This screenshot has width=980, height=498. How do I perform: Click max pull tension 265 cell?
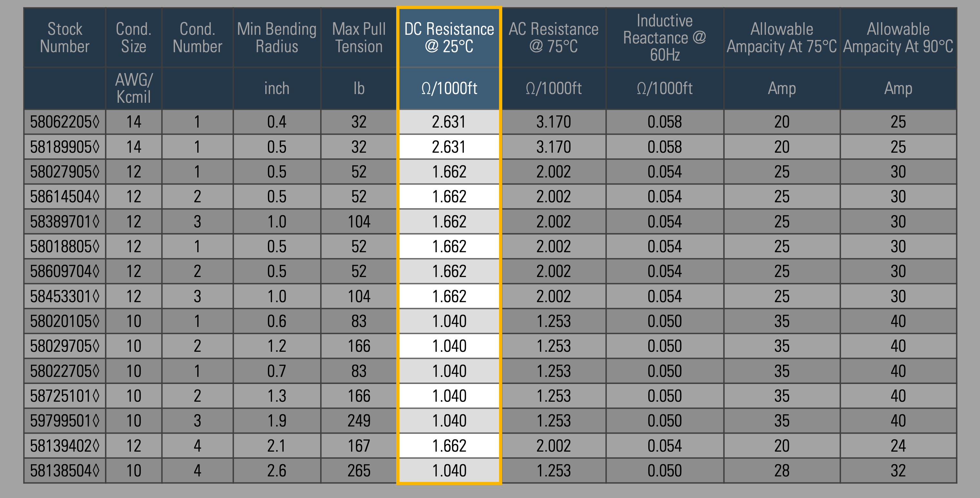tap(359, 471)
